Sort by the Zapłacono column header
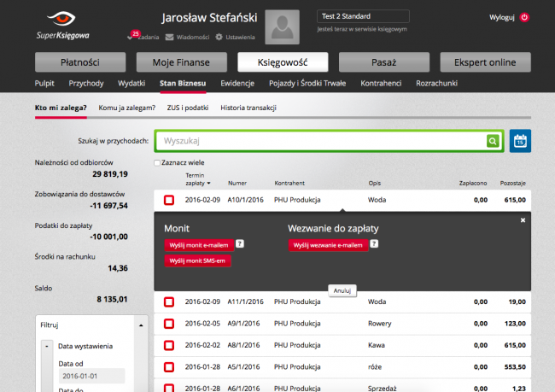The height and width of the screenshot is (392, 555). pyautogui.click(x=473, y=183)
